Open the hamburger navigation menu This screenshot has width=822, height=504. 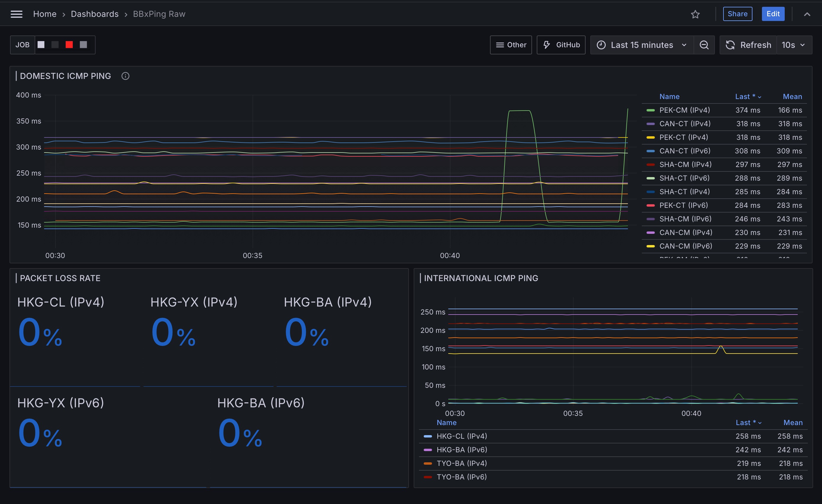[16, 14]
